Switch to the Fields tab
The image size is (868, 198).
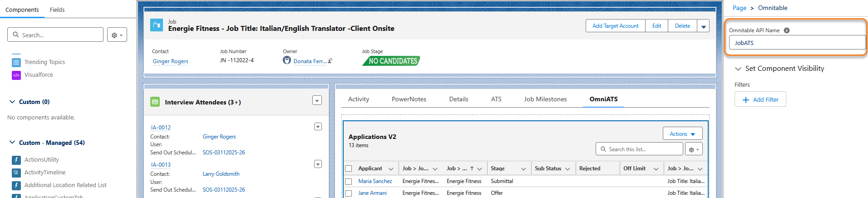coord(57,10)
